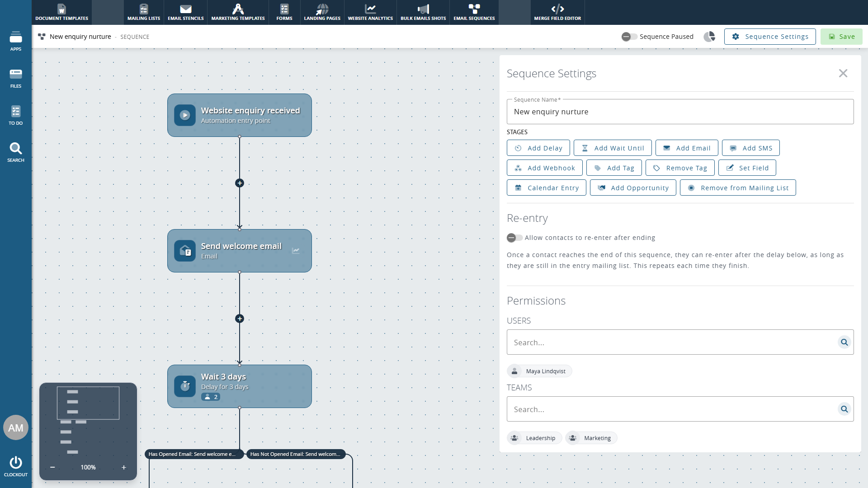Click the contacts count badge showing 2
Image resolution: width=868 pixels, height=488 pixels.
(x=211, y=397)
